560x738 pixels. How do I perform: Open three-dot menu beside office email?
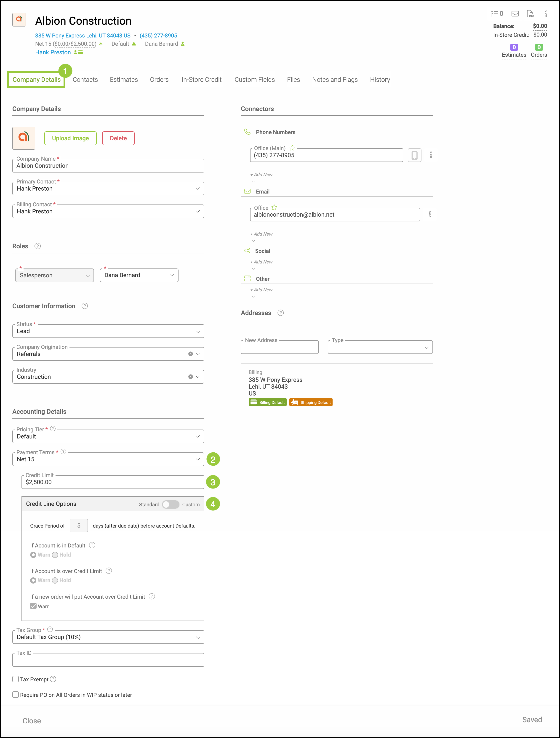click(x=429, y=214)
